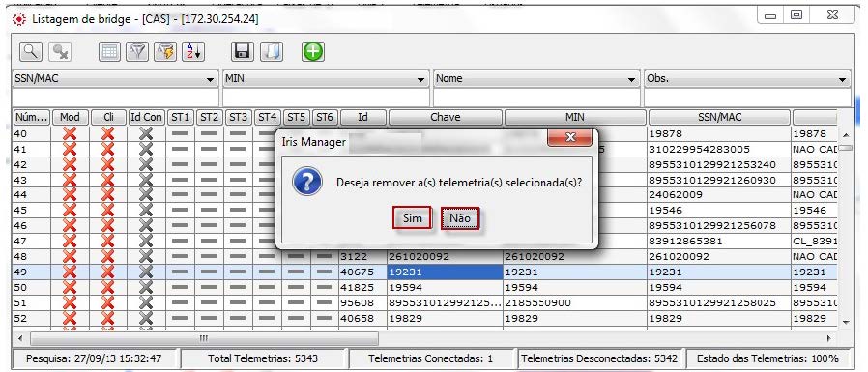Close the Iris Manager dialog
Viewport: 868px width, 372px height.
pyautogui.click(x=569, y=138)
